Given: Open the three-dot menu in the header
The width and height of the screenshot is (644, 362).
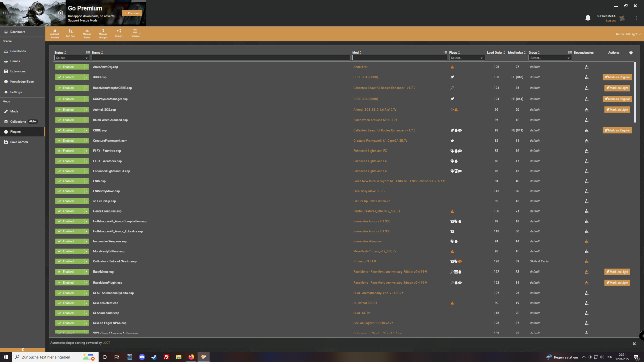Looking at the screenshot, I should [x=636, y=18].
